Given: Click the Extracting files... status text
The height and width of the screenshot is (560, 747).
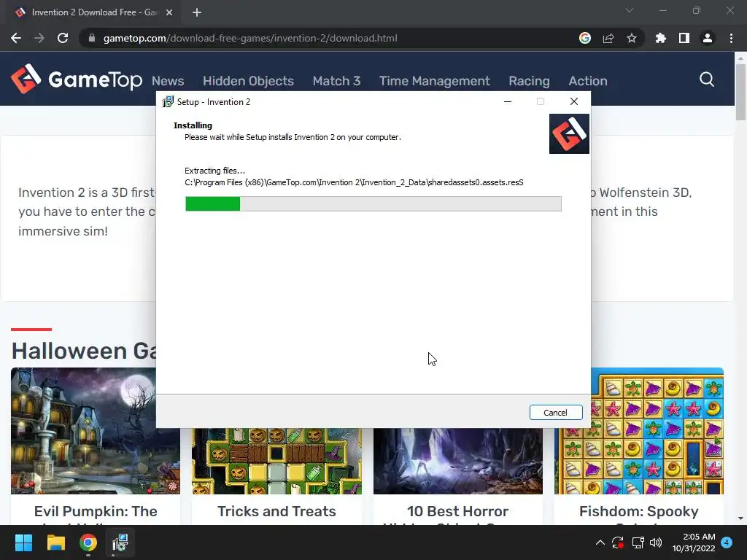Looking at the screenshot, I should (x=215, y=171).
